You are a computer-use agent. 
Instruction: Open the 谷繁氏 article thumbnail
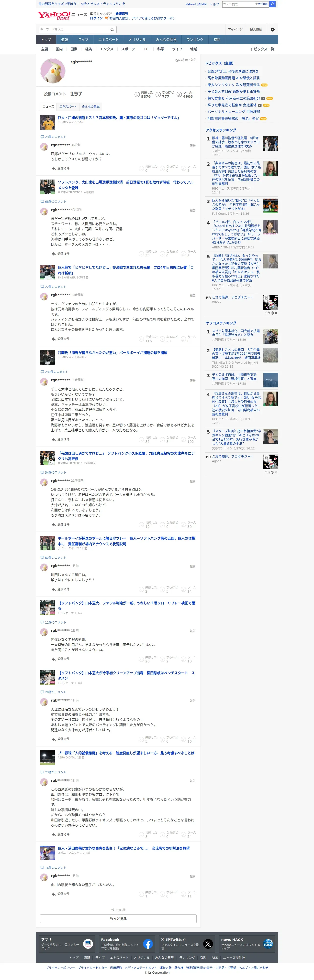pos(48,357)
